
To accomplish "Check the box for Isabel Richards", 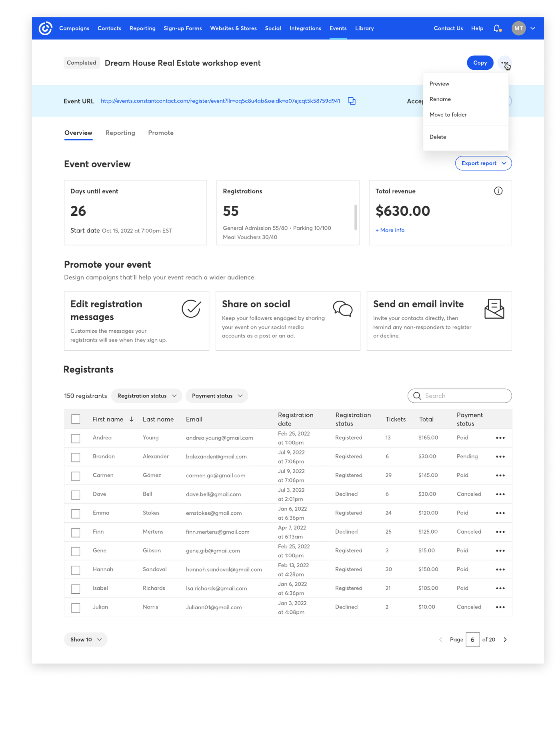I will coord(76,589).
